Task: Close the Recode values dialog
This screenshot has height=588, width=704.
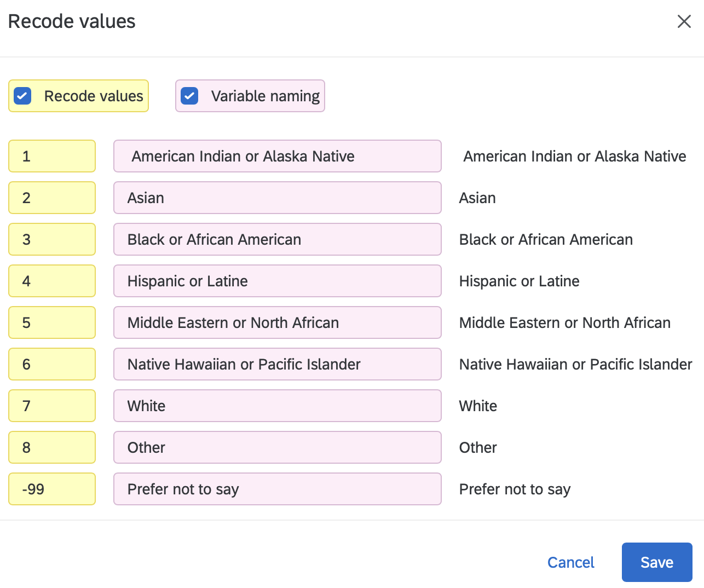Action: pyautogui.click(x=684, y=21)
